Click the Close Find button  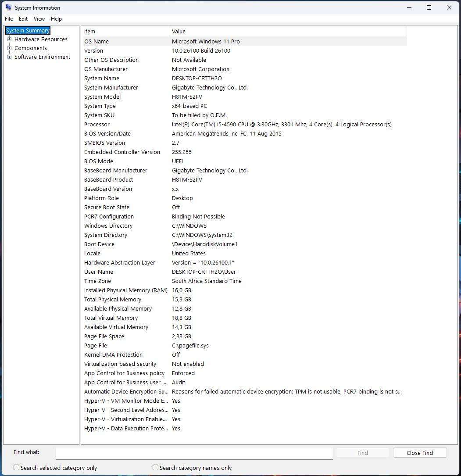pos(419,452)
